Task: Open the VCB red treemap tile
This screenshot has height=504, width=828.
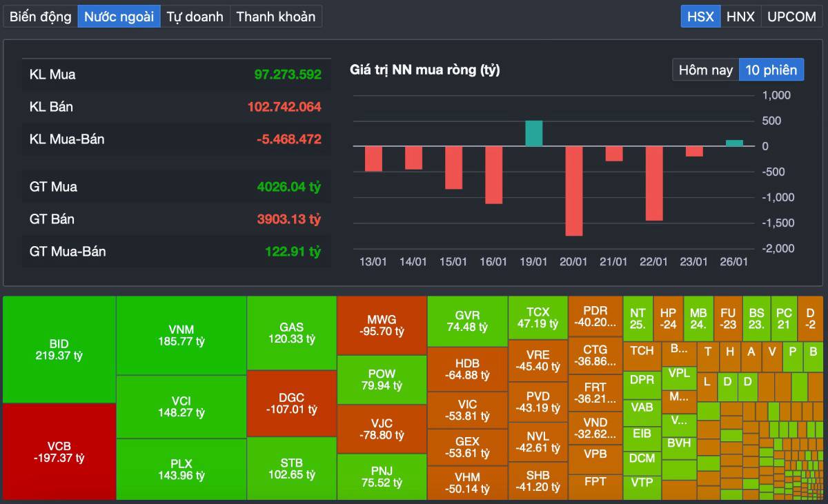Action: click(59, 452)
